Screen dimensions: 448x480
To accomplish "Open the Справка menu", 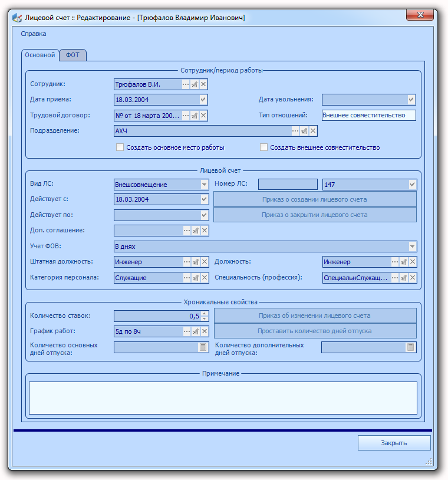I will [x=34, y=34].
